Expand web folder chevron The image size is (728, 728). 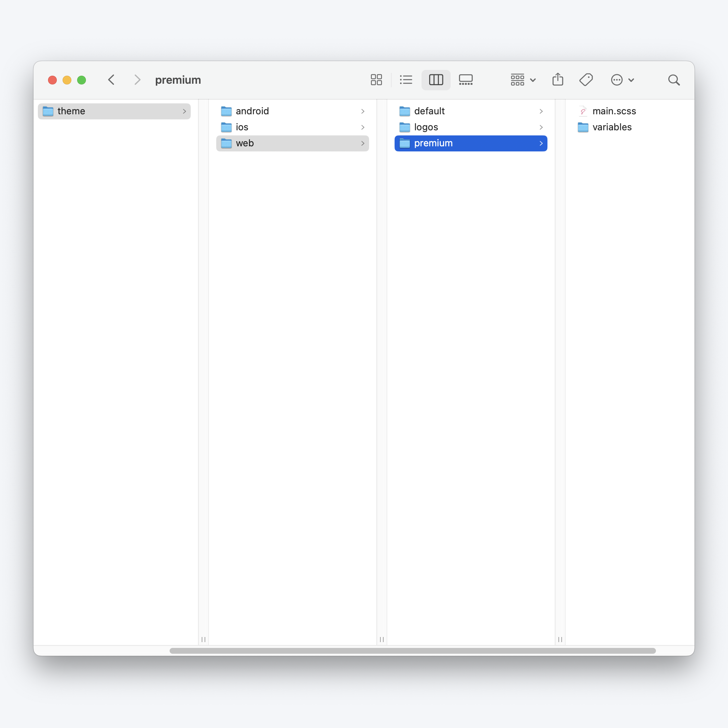pos(363,143)
